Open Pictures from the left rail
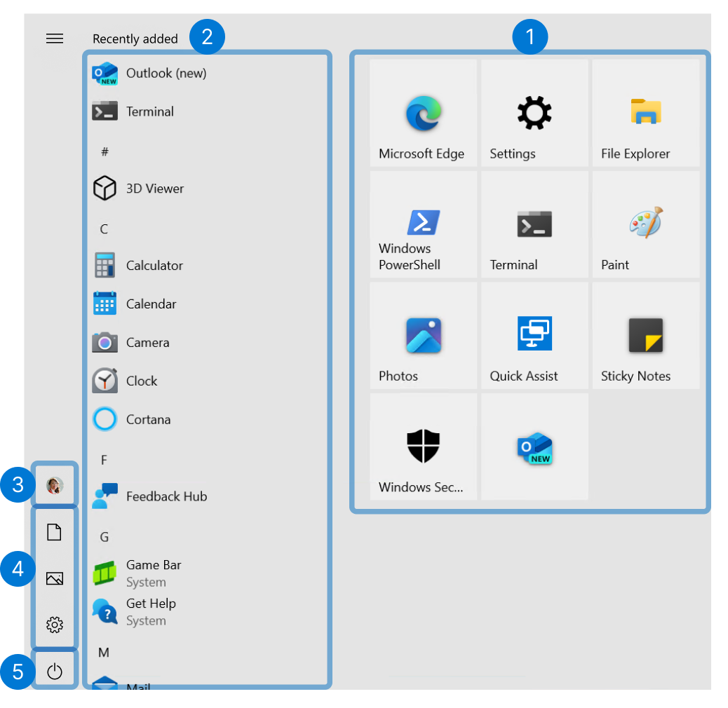Image resolution: width=728 pixels, height=708 pixels. (55, 578)
